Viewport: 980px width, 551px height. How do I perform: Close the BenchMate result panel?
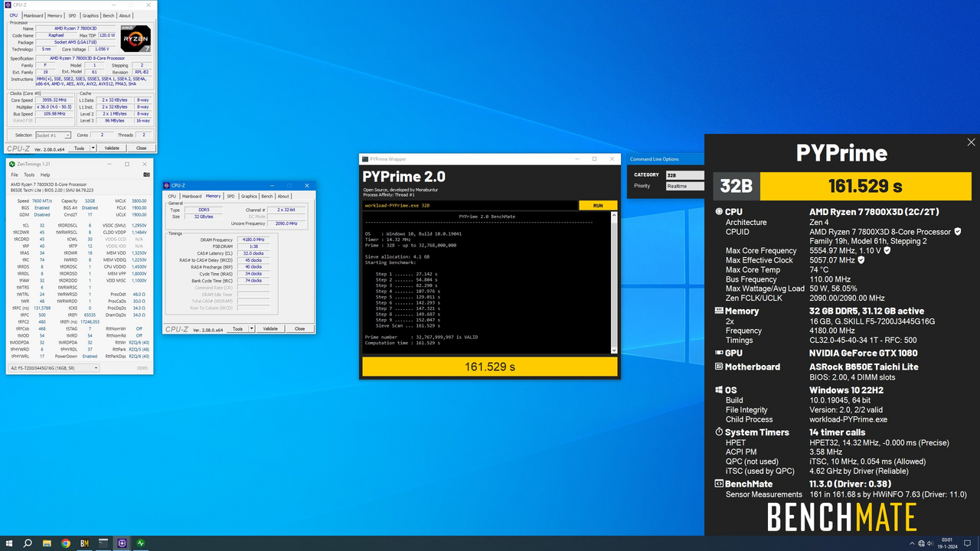[971, 142]
